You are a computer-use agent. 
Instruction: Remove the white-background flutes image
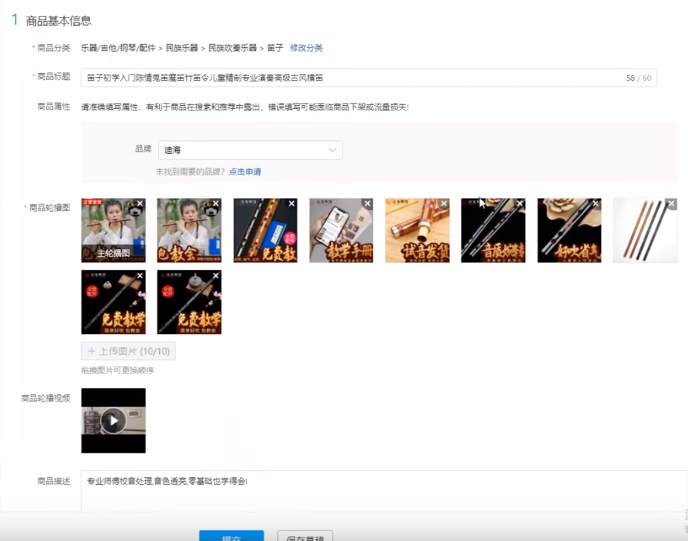pos(672,204)
